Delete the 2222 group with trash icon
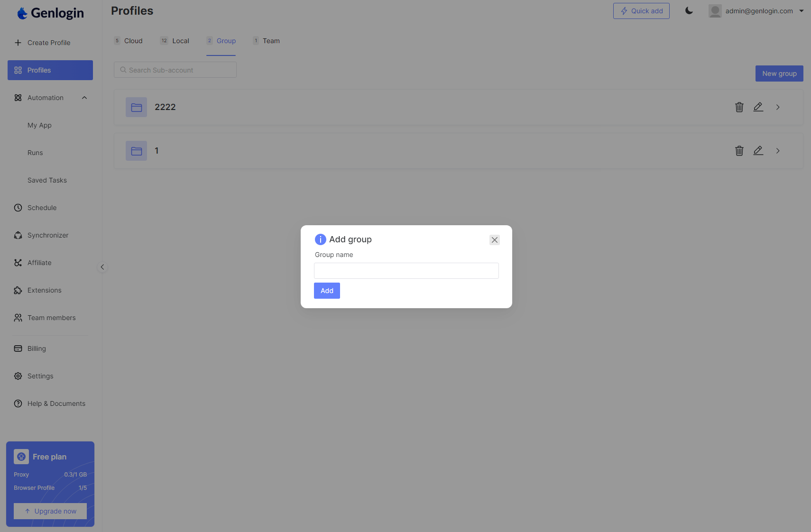The width and height of the screenshot is (811, 532). [739, 107]
